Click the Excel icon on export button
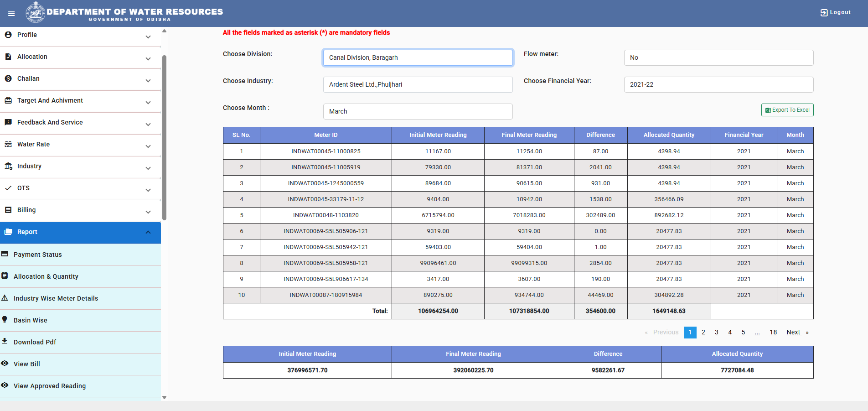 [x=768, y=110]
